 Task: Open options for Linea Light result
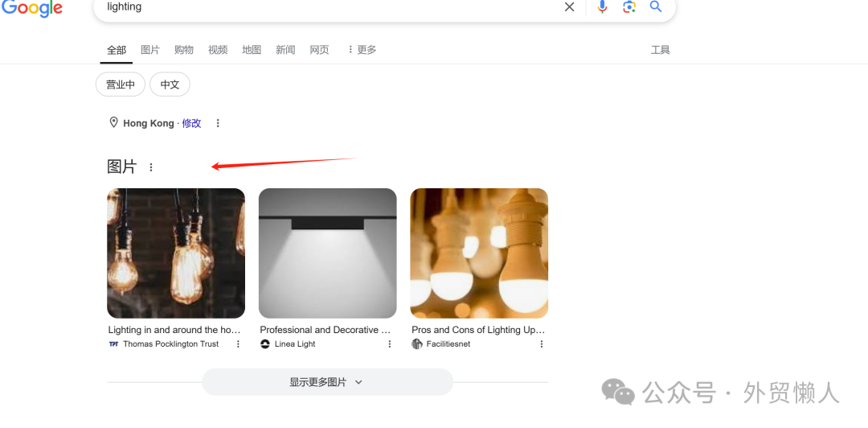[390, 344]
